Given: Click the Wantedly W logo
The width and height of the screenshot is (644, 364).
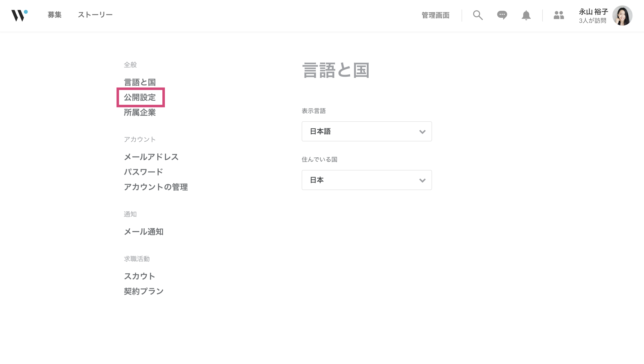Looking at the screenshot, I should (x=19, y=16).
